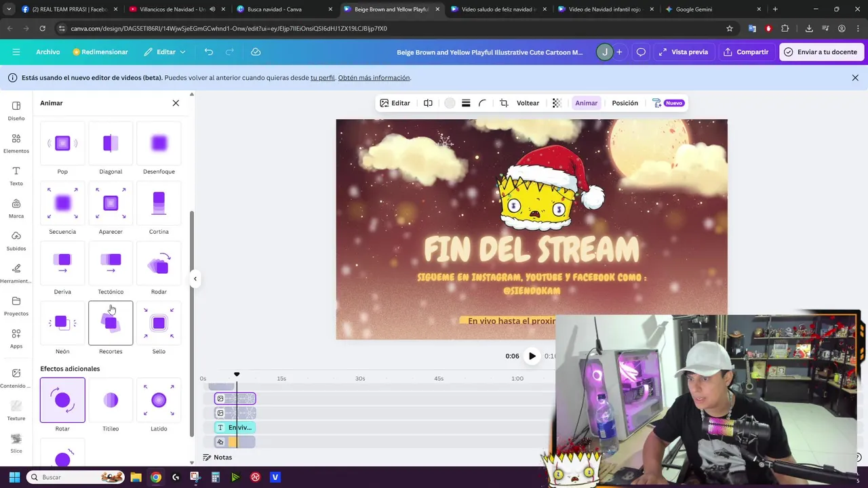Bookmark this page with star icon

click(730, 28)
